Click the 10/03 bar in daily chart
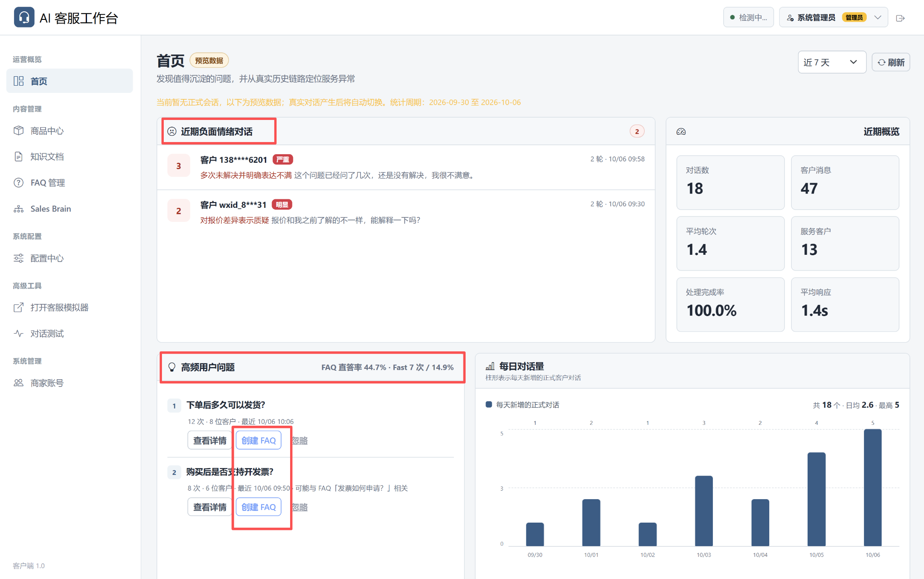This screenshot has width=924, height=579. 704,511
